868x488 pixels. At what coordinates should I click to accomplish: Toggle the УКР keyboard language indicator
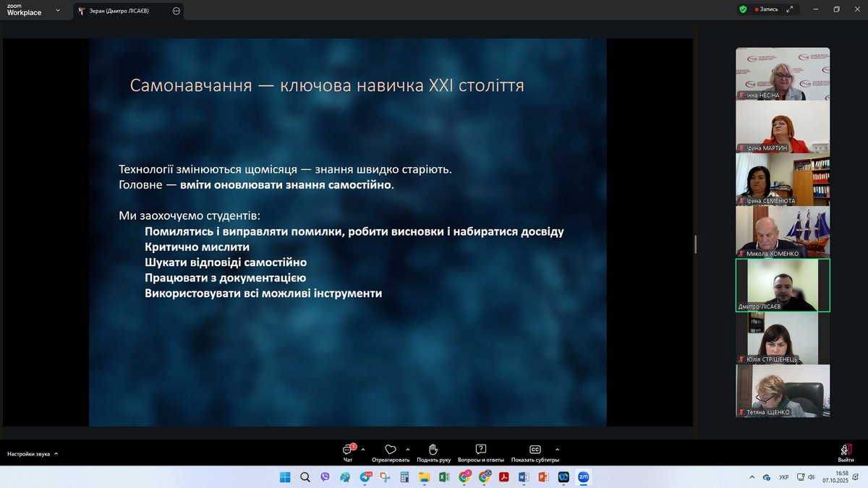pyautogui.click(x=784, y=477)
